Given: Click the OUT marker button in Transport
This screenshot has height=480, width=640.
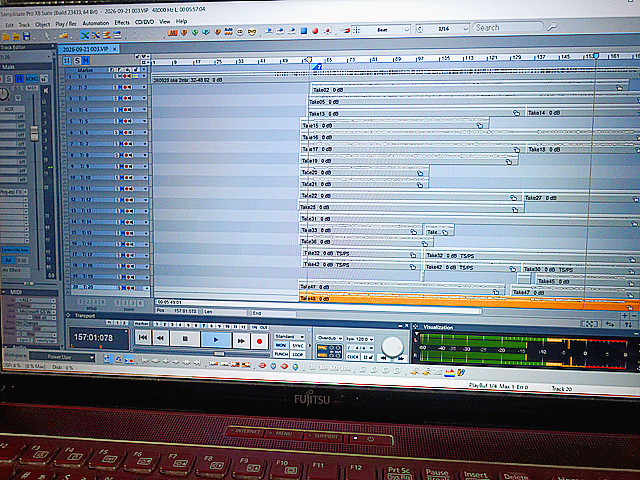Looking at the screenshot, I should 264,327.
